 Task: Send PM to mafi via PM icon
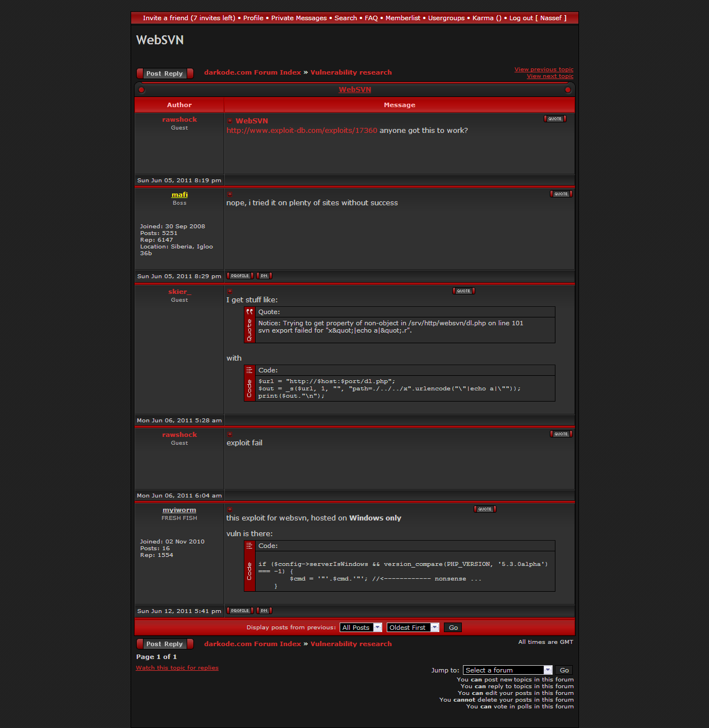coord(264,276)
